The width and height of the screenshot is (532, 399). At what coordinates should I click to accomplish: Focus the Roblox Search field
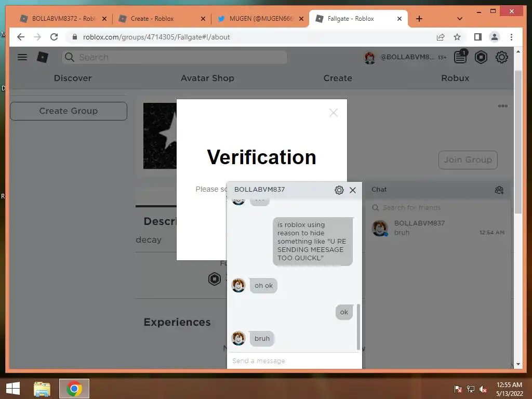point(175,57)
